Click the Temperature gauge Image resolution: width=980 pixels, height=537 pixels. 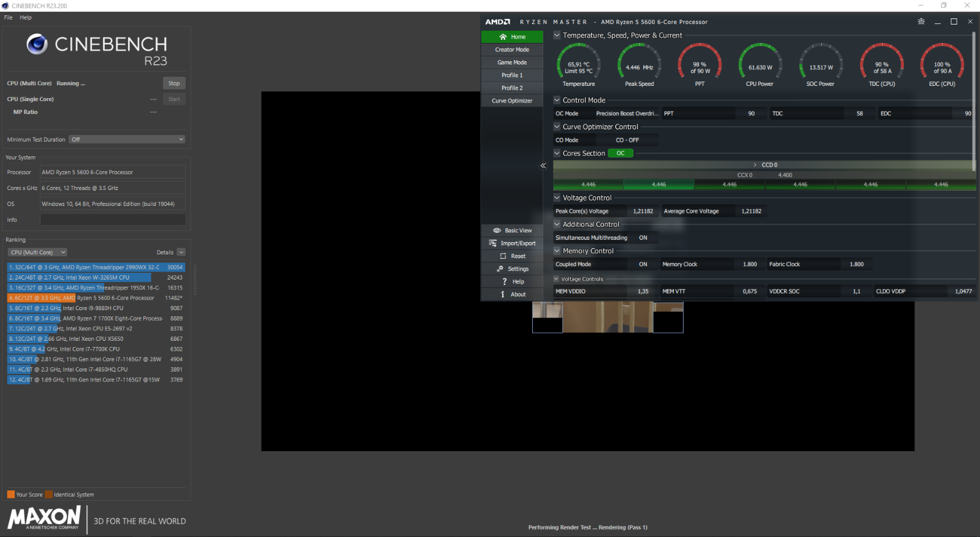click(x=579, y=65)
